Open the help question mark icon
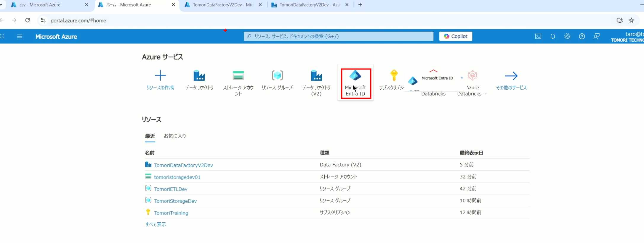 tap(582, 36)
